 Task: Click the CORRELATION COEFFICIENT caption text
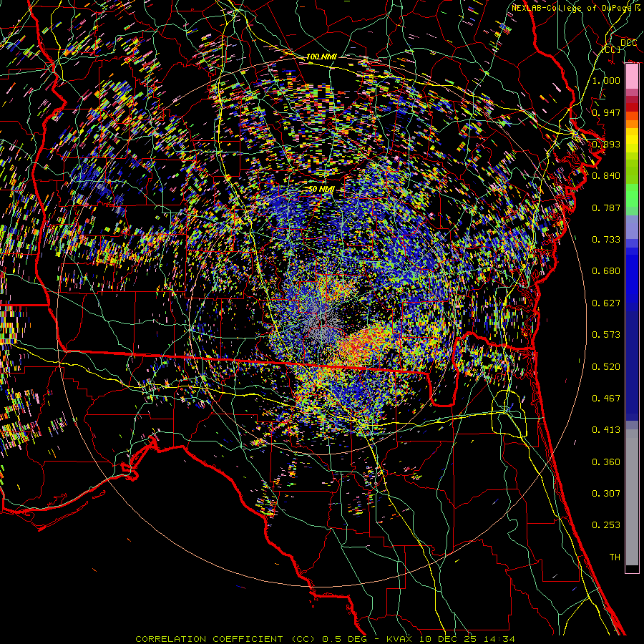tap(209, 639)
